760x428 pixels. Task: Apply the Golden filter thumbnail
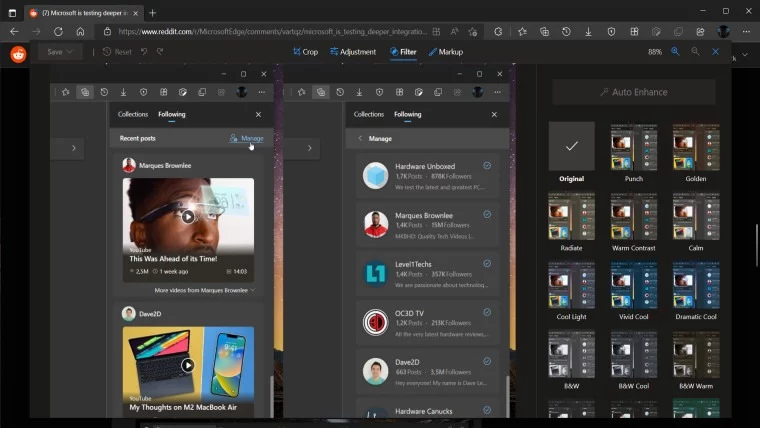(x=695, y=147)
